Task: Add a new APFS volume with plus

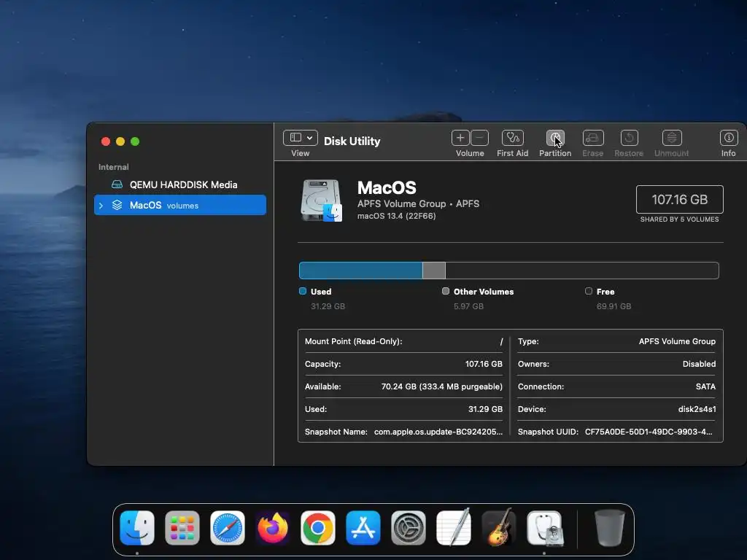Action: [460, 138]
